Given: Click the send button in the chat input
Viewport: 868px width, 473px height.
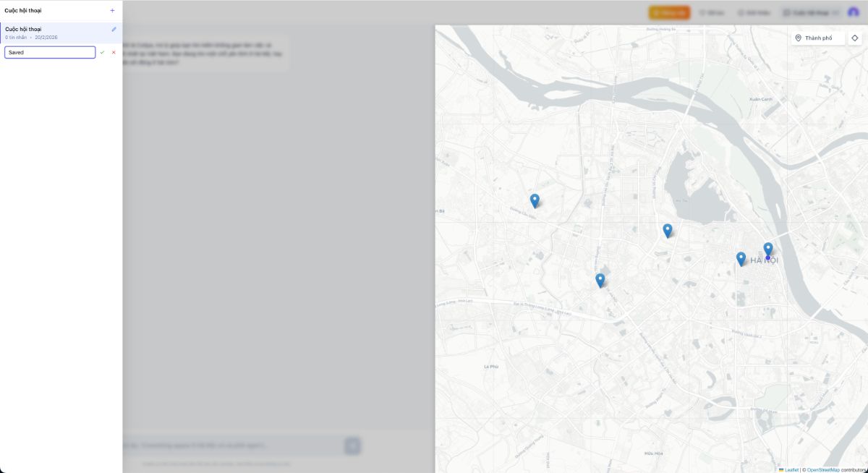Looking at the screenshot, I should pyautogui.click(x=352, y=446).
